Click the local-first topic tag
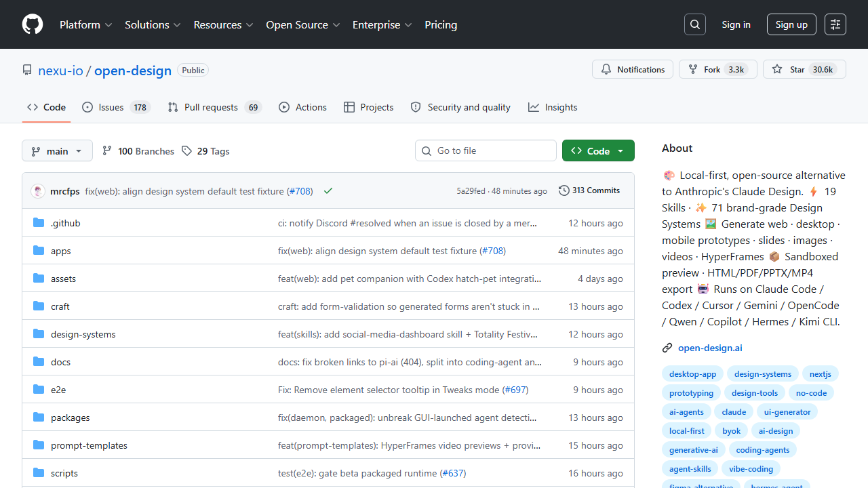Image resolution: width=868 pixels, height=488 pixels. click(x=686, y=431)
